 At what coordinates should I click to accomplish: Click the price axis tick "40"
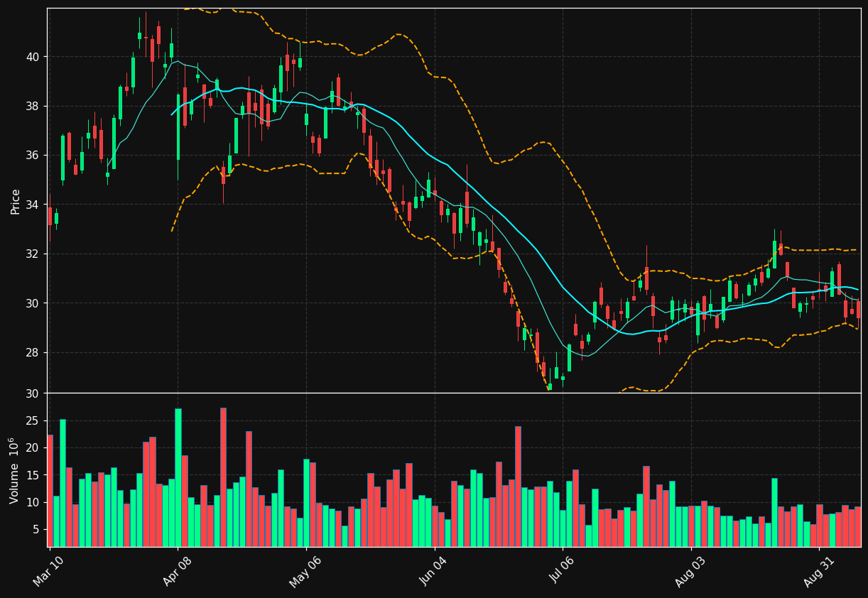pyautogui.click(x=33, y=57)
